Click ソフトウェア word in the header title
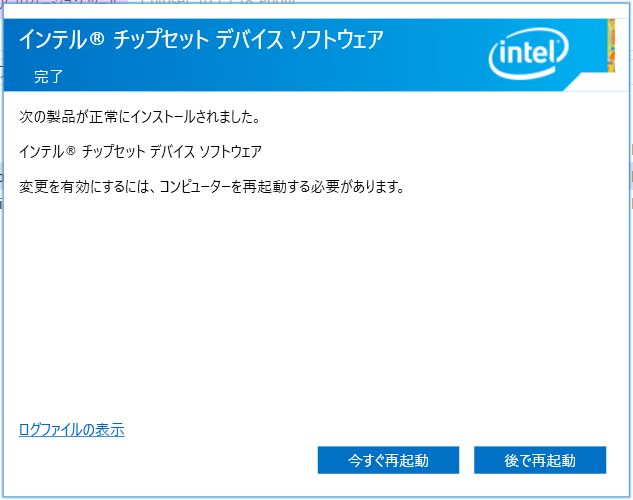 coord(337,40)
